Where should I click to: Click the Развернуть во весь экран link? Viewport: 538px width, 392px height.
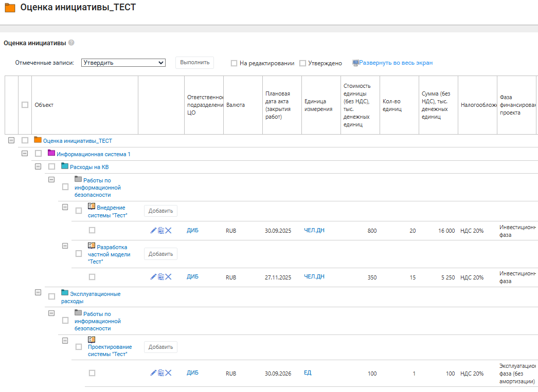tap(396, 63)
